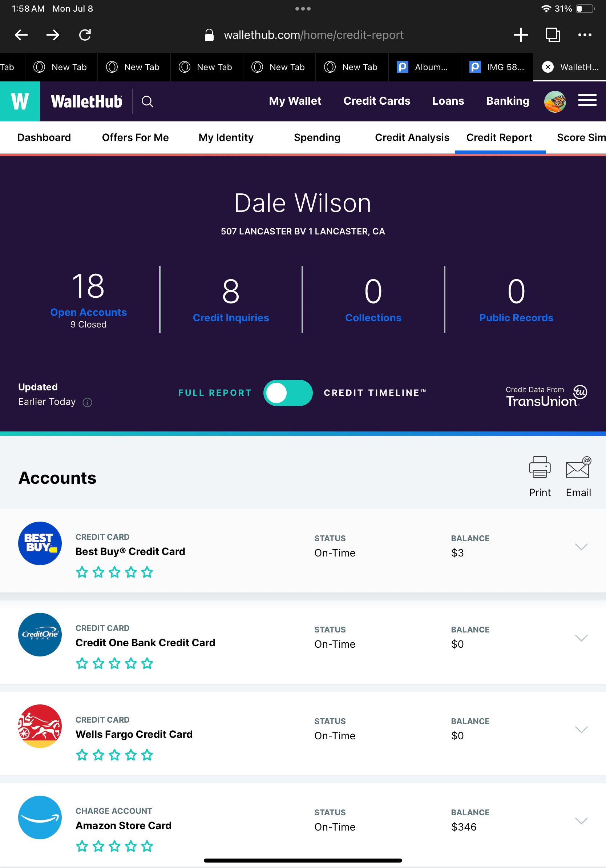Screen dimensions: 606x868
Task: Click the Credit One card star rating
Action: pyautogui.click(x=114, y=663)
